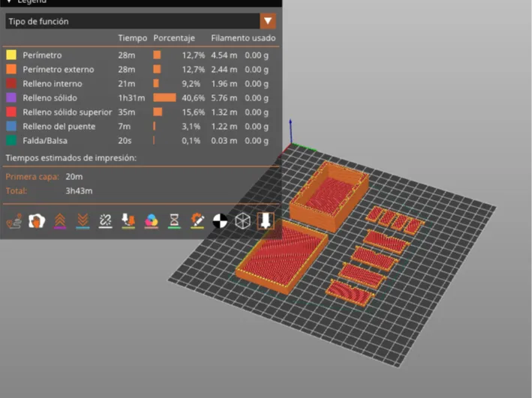Select the open box model on bed
The width and height of the screenshot is (532, 398).
[x=329, y=195]
